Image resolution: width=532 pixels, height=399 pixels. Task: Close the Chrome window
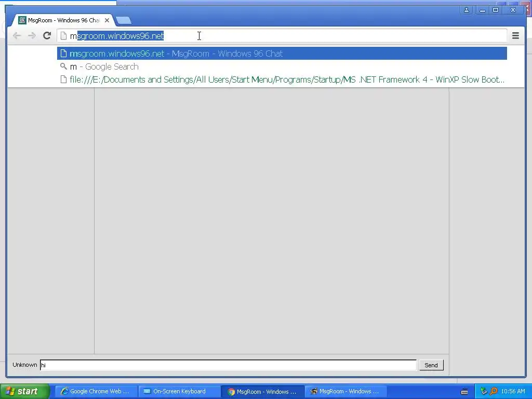coord(513,10)
